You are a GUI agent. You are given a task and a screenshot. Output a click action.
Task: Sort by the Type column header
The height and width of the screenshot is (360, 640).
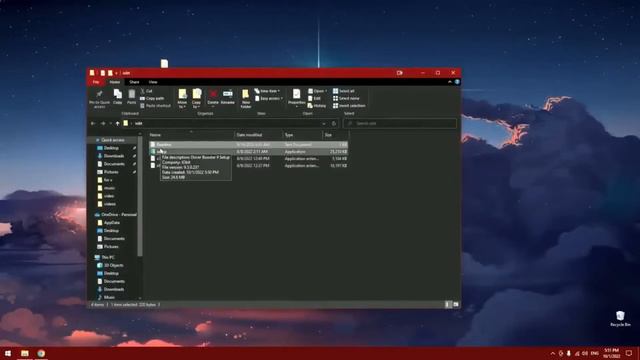coord(302,135)
